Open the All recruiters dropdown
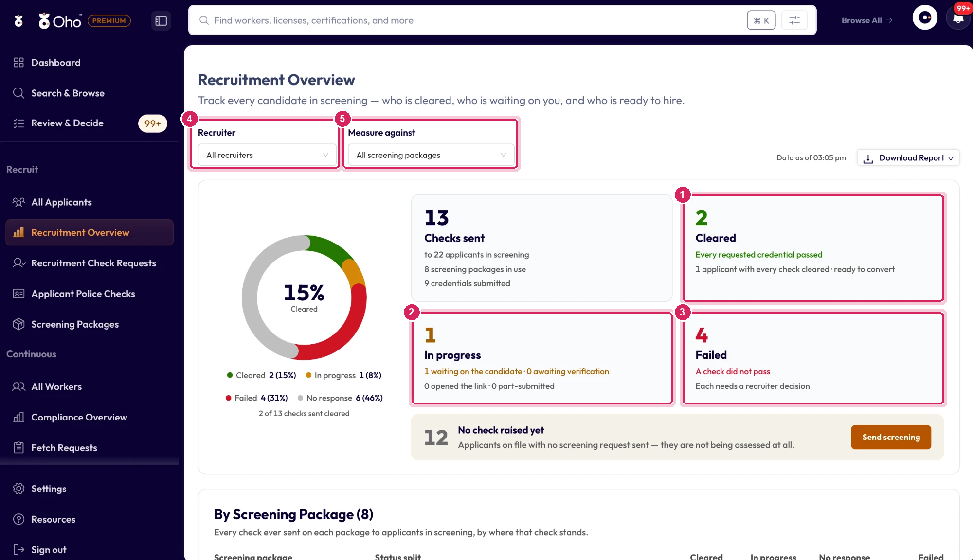 point(267,155)
